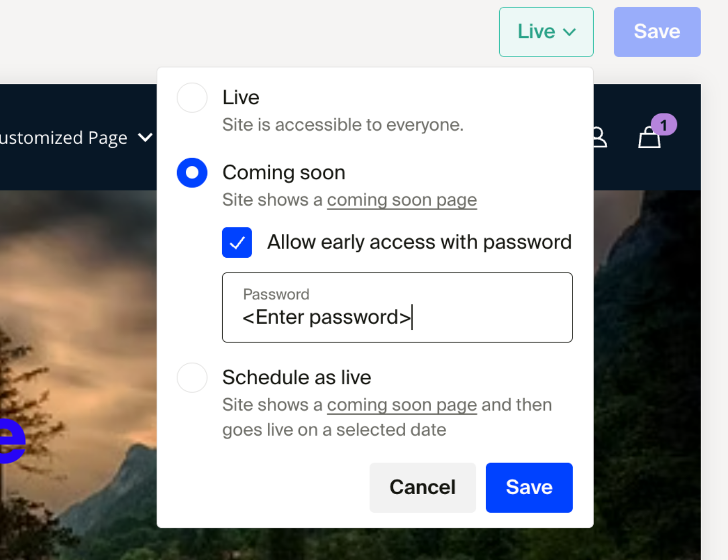The width and height of the screenshot is (728, 560).
Task: Click the purple cart count badge
Action: point(664,125)
